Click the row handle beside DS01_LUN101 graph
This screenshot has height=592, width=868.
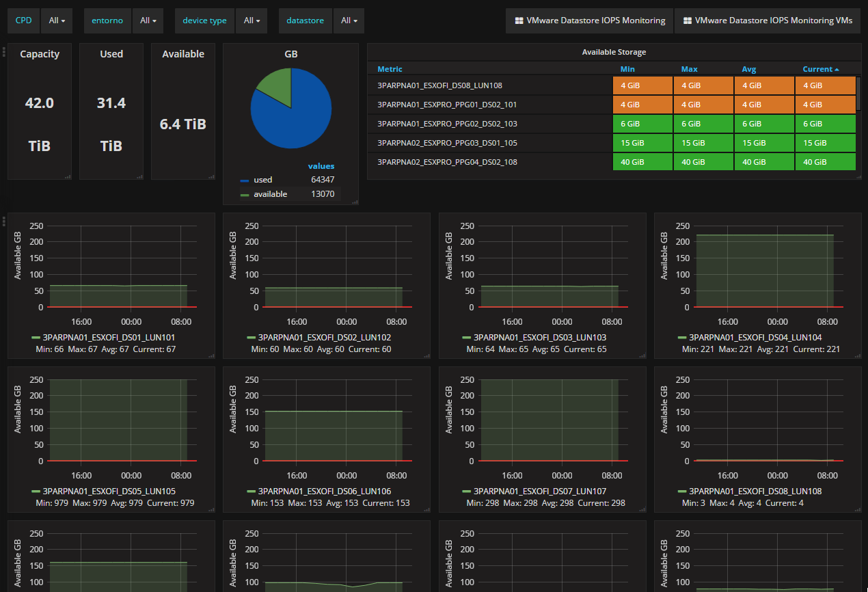click(x=4, y=220)
